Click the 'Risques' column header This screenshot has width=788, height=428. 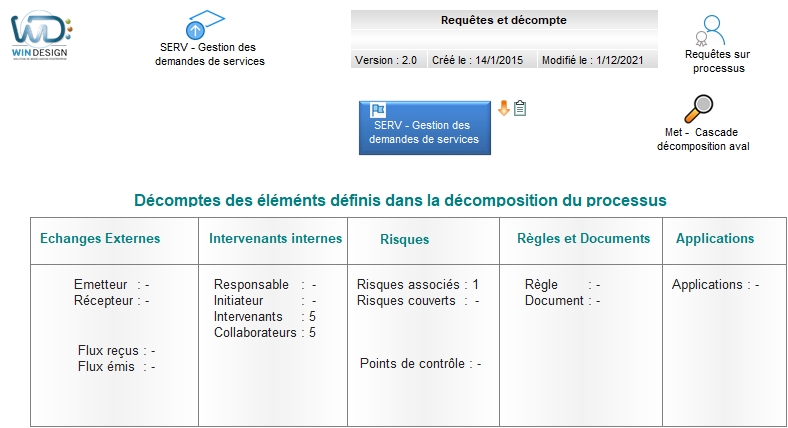(x=405, y=240)
